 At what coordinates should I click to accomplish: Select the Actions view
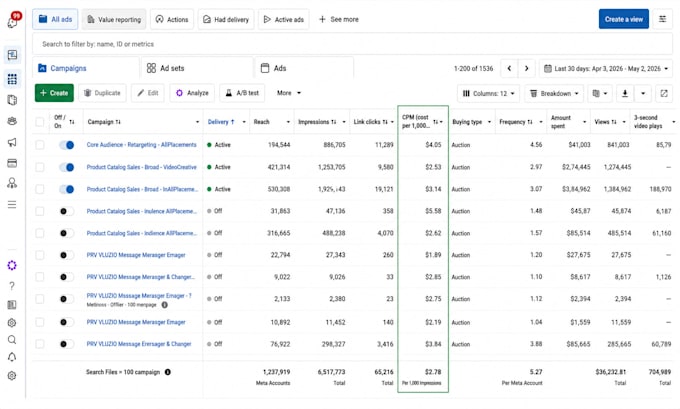tap(172, 19)
